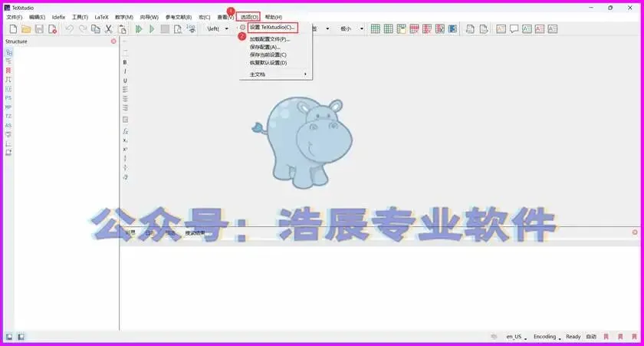
Task: Undo the last edit
Action: pyautogui.click(x=70, y=28)
